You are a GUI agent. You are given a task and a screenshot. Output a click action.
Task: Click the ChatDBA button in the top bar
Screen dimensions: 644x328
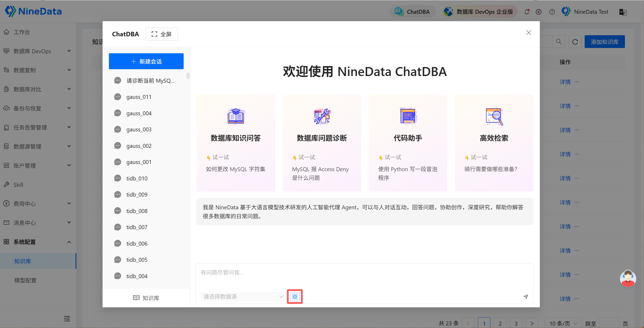[x=412, y=12]
